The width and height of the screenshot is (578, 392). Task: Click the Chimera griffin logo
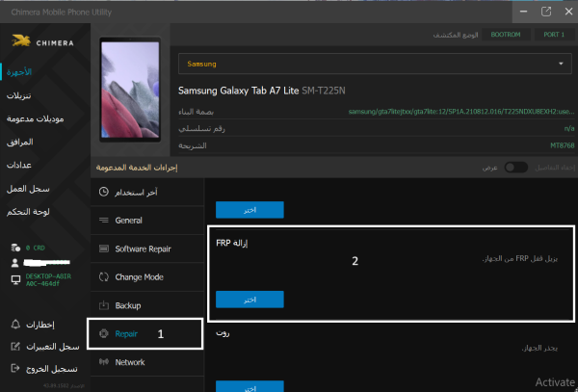click(x=21, y=40)
